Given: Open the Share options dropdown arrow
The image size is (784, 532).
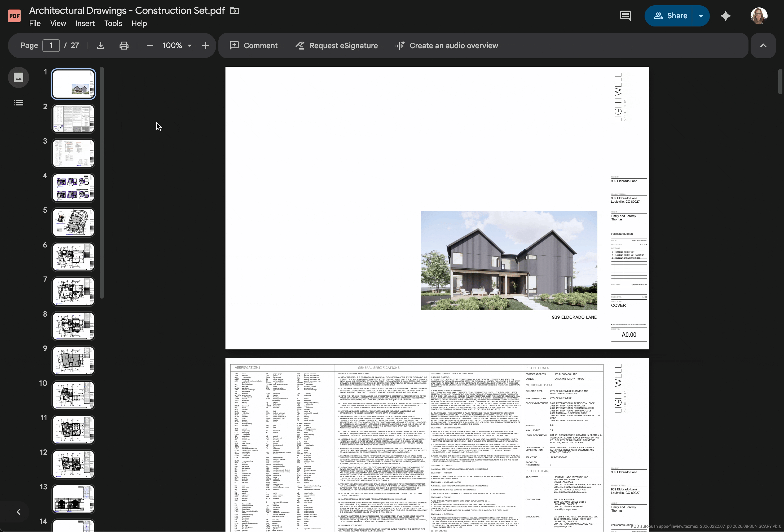Looking at the screenshot, I should (701, 16).
